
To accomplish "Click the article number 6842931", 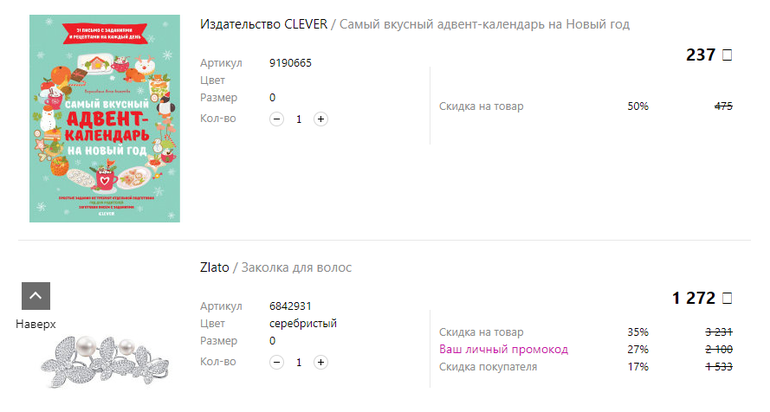I will [x=290, y=306].
